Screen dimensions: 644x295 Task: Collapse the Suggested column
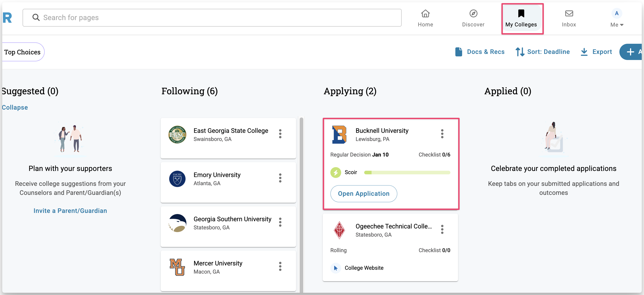coord(15,107)
